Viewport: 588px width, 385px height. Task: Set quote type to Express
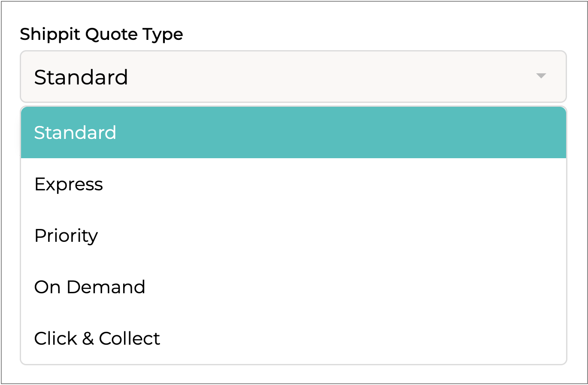[69, 184]
